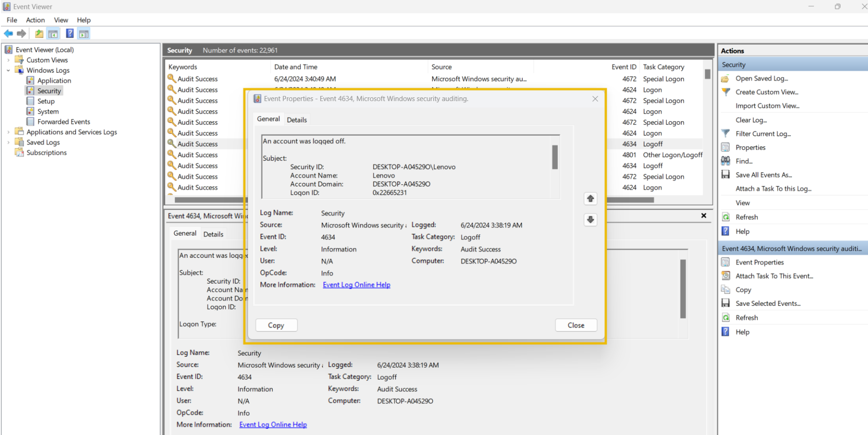Click Help icon under Event 4634 actions
The width and height of the screenshot is (868, 435).
pos(725,332)
